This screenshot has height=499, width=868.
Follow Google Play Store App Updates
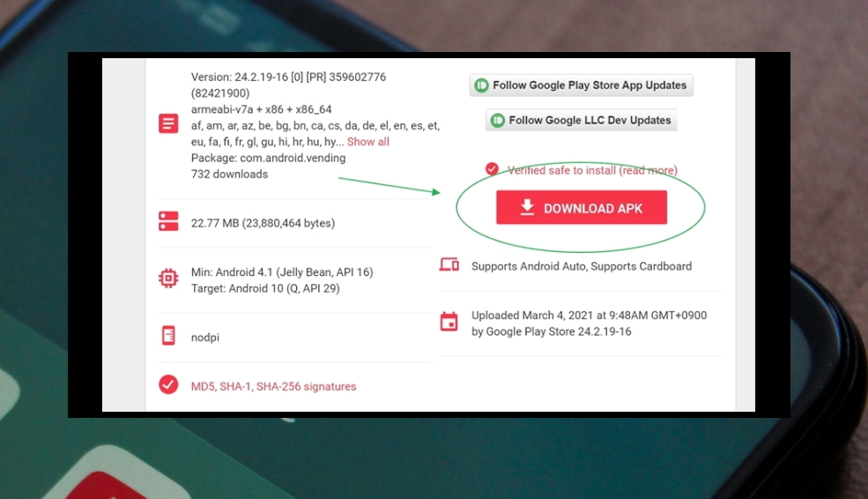(582, 86)
